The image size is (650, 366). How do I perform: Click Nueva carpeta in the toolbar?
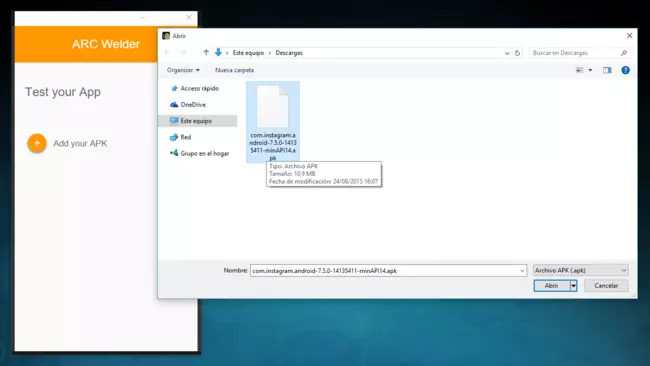pos(234,70)
